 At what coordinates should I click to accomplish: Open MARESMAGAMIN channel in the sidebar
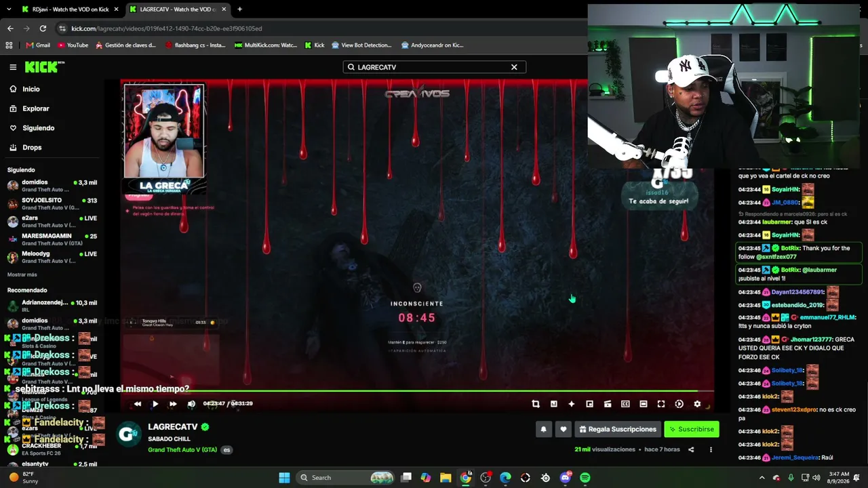tap(52, 239)
